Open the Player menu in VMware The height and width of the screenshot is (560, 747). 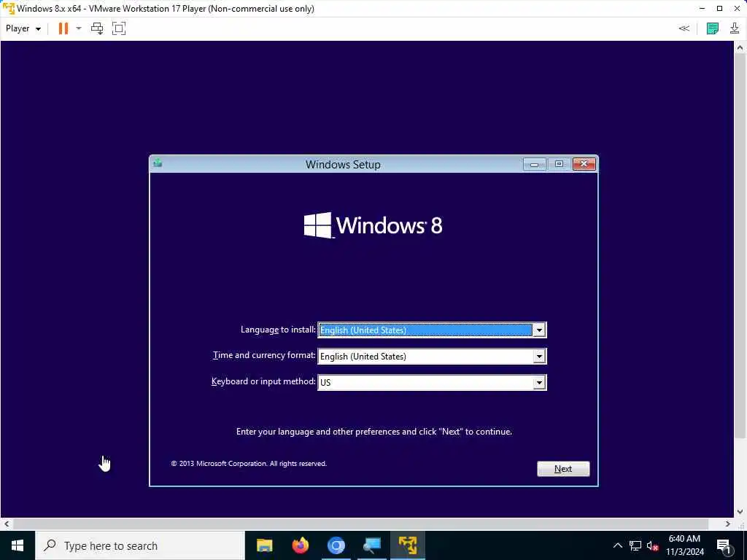pyautogui.click(x=23, y=28)
